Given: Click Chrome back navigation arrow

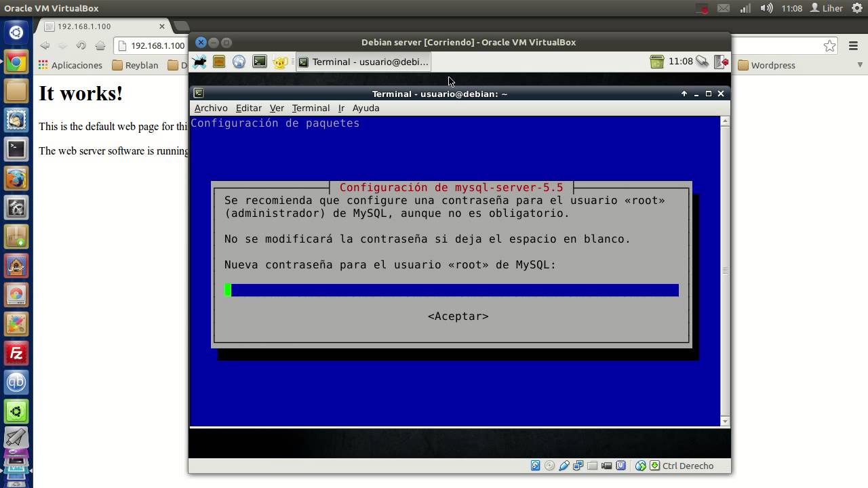Looking at the screenshot, I should click(45, 45).
